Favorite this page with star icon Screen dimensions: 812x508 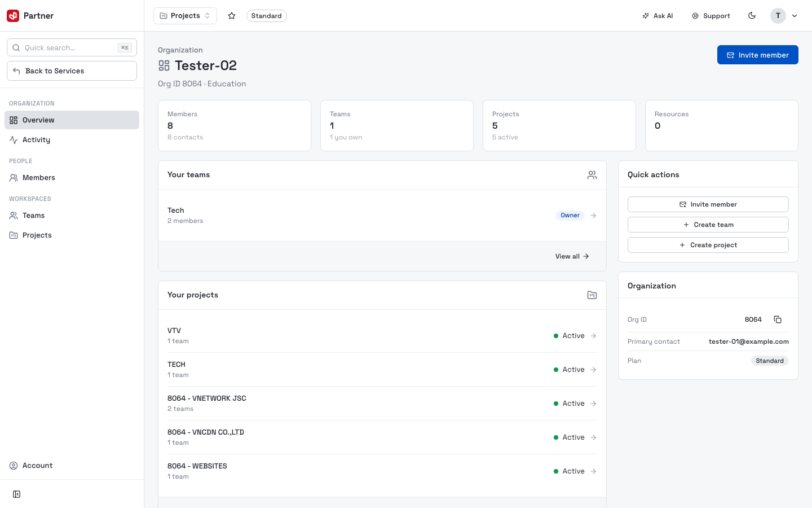[x=232, y=16]
